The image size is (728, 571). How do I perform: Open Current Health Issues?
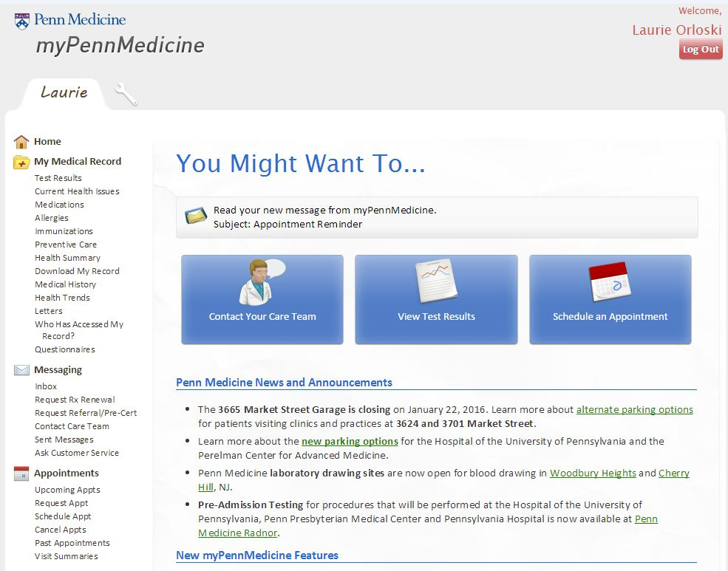tap(77, 191)
